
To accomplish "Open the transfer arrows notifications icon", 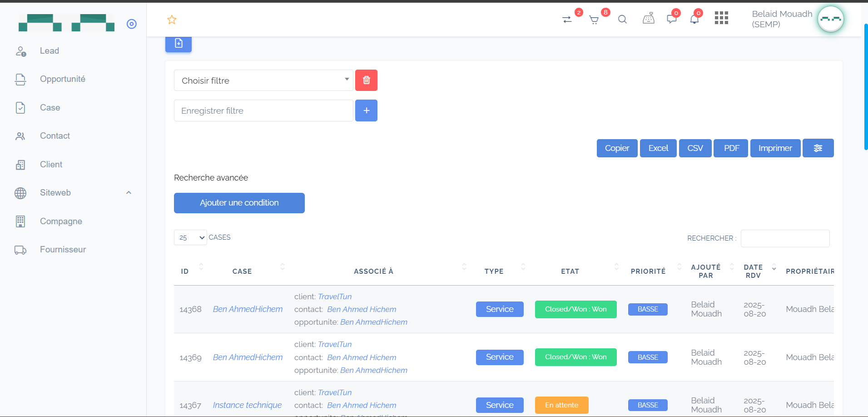I will pyautogui.click(x=567, y=20).
